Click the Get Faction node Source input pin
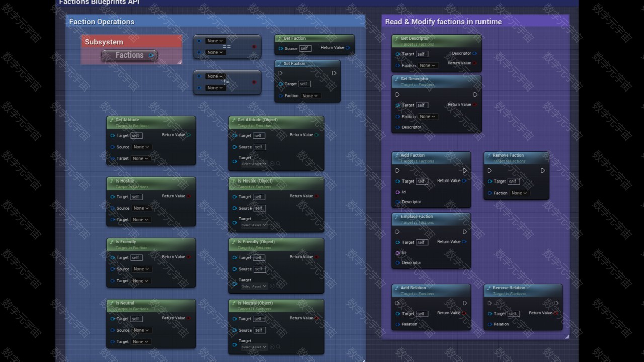Screen dimensions: 644x362 pyautogui.click(x=281, y=49)
